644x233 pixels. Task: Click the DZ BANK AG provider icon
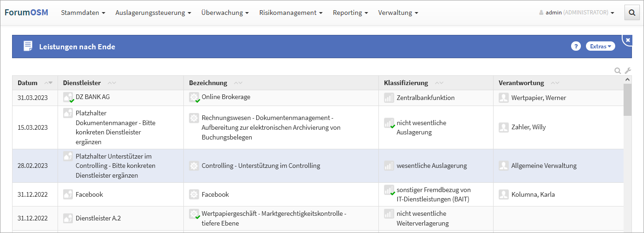click(x=68, y=98)
